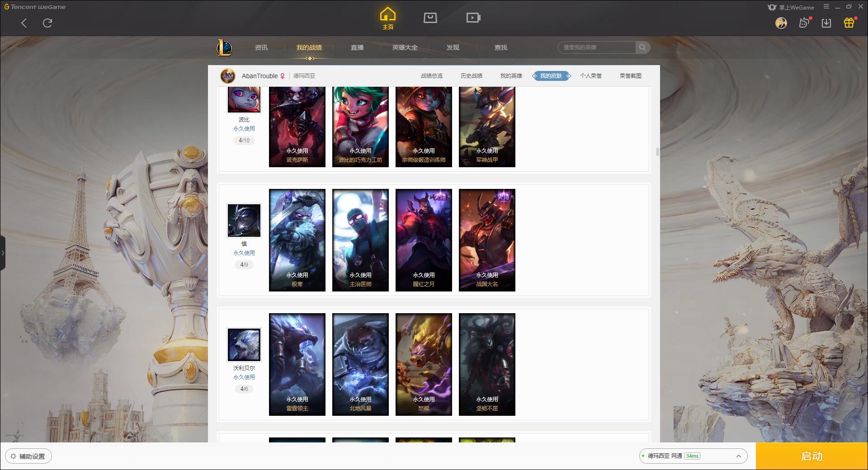Click the 永久使用 label under 波比
868x470 pixels.
pos(244,129)
